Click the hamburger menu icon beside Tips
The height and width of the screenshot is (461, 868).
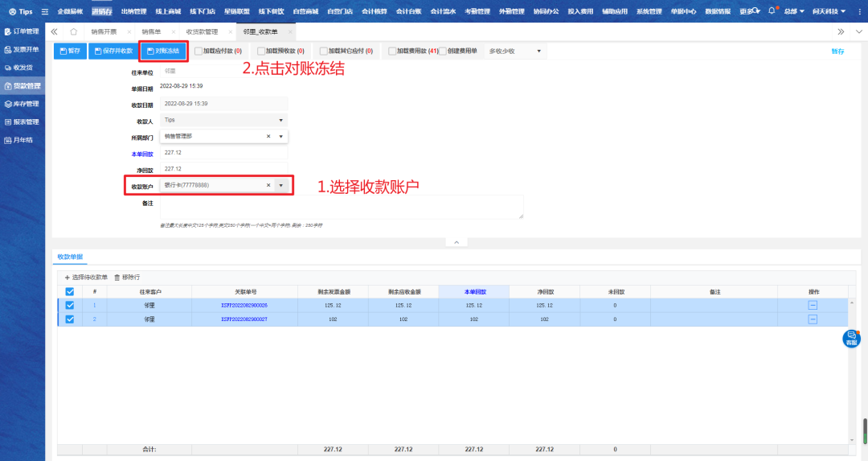click(x=44, y=12)
